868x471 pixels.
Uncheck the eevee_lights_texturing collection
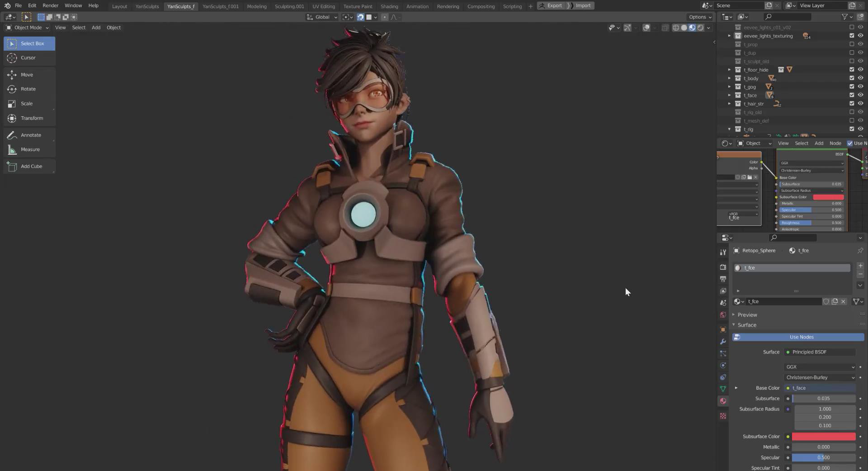(852, 36)
